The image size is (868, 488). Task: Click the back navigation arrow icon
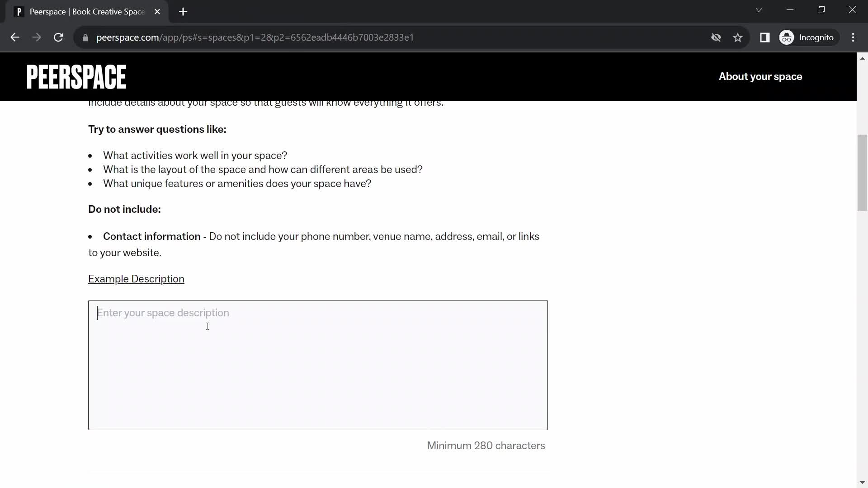(x=14, y=37)
